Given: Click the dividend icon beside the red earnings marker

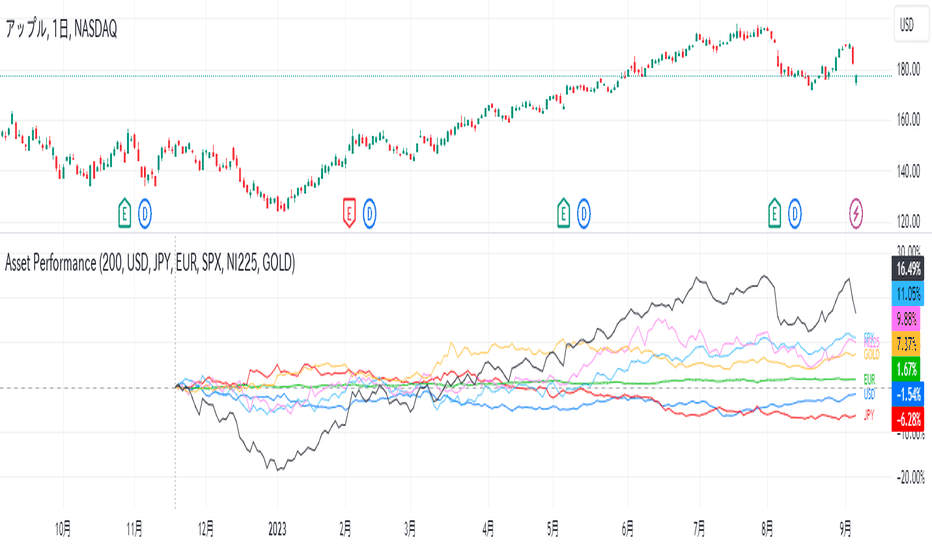Looking at the screenshot, I should pos(370,213).
